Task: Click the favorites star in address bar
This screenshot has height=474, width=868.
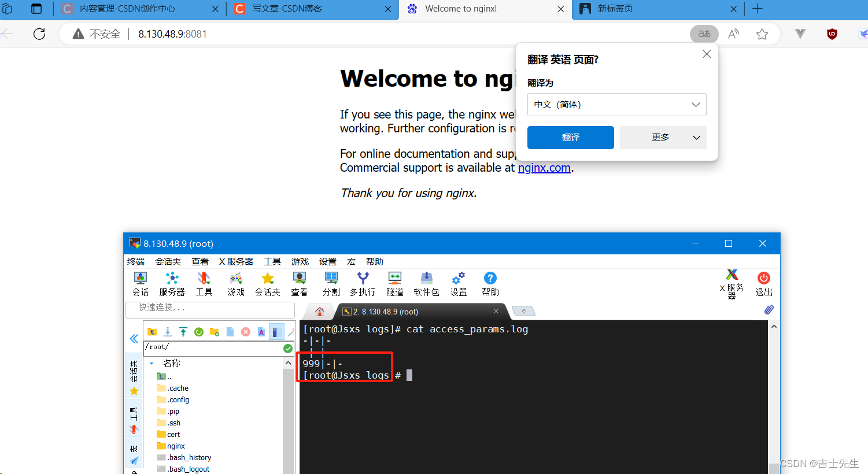Action: click(x=762, y=34)
